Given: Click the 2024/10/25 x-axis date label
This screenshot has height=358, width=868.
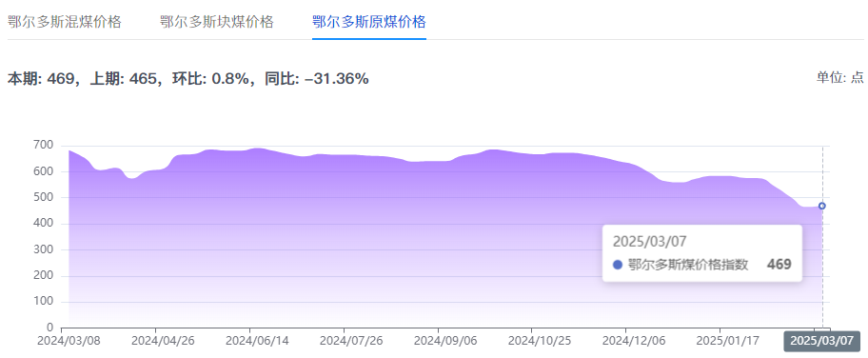Looking at the screenshot, I should [532, 340].
